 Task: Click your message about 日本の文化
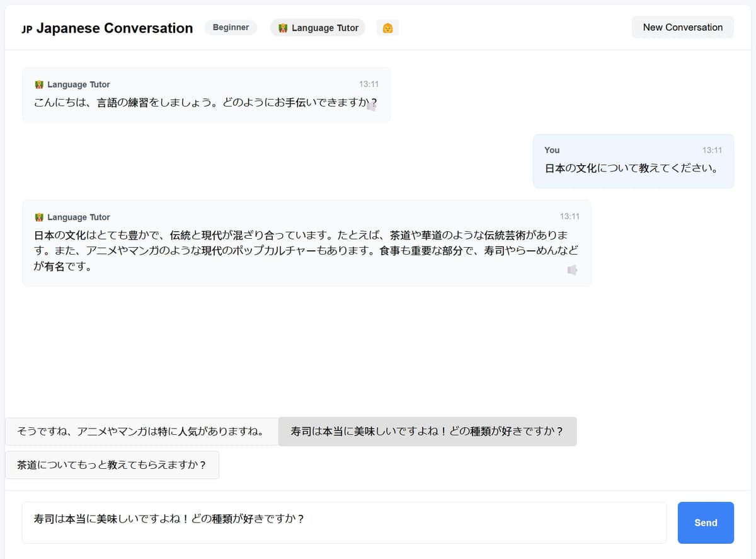pos(631,169)
